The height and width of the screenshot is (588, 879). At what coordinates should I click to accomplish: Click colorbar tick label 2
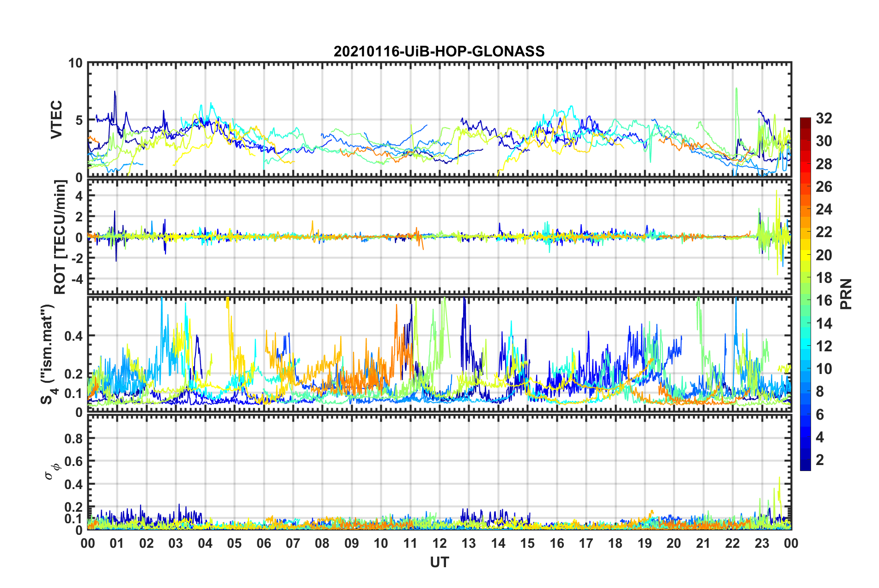820,460
